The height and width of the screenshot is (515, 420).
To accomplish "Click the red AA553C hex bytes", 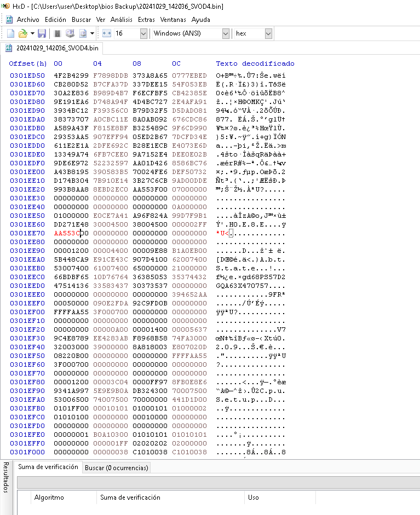I will click(x=67, y=233).
